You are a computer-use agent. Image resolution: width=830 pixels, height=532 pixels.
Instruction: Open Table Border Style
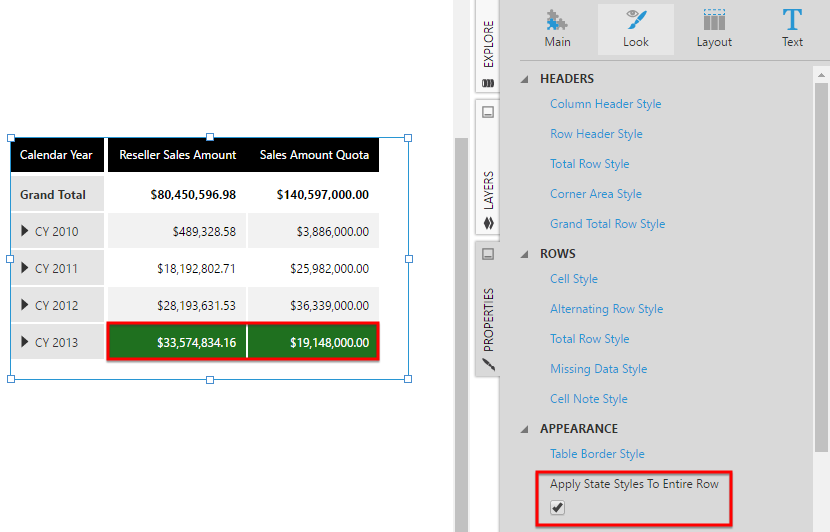point(597,454)
